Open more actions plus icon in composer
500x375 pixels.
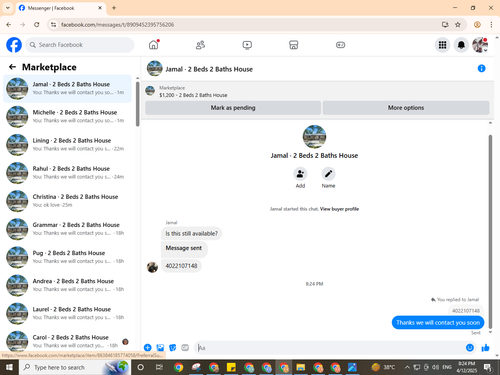point(147,348)
